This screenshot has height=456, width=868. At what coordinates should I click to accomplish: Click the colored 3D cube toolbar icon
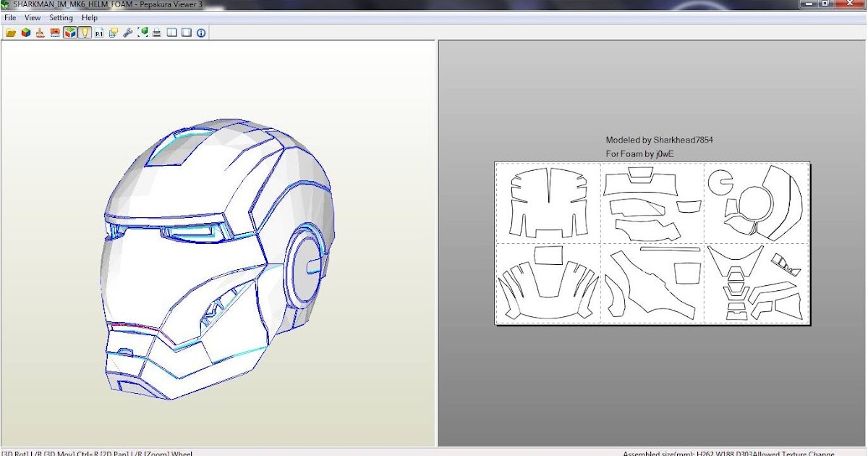coord(25,33)
